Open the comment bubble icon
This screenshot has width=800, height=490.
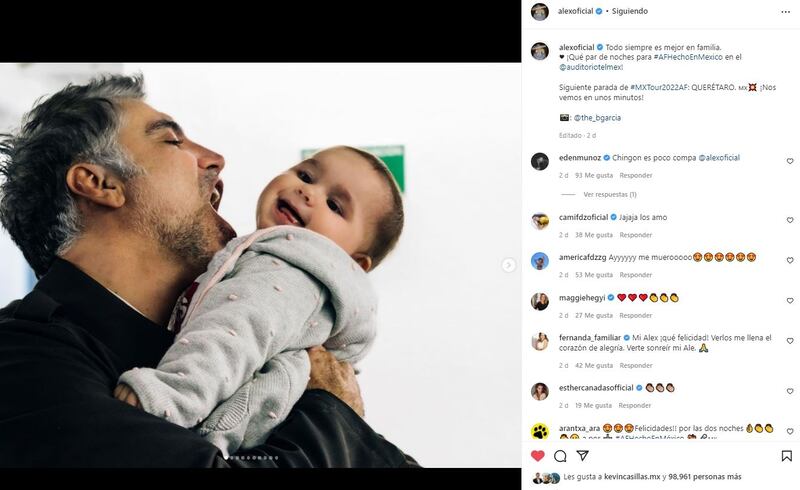pyautogui.click(x=560, y=456)
